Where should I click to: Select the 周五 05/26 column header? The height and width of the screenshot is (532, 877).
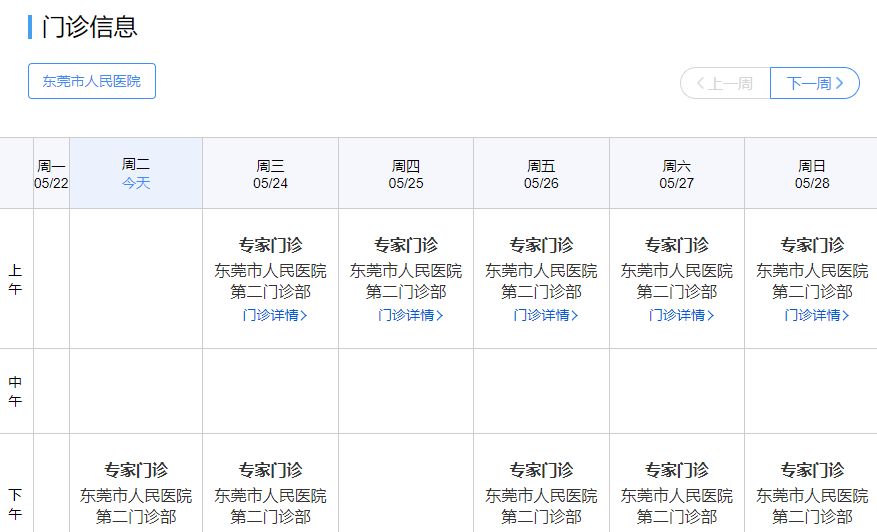click(x=541, y=173)
